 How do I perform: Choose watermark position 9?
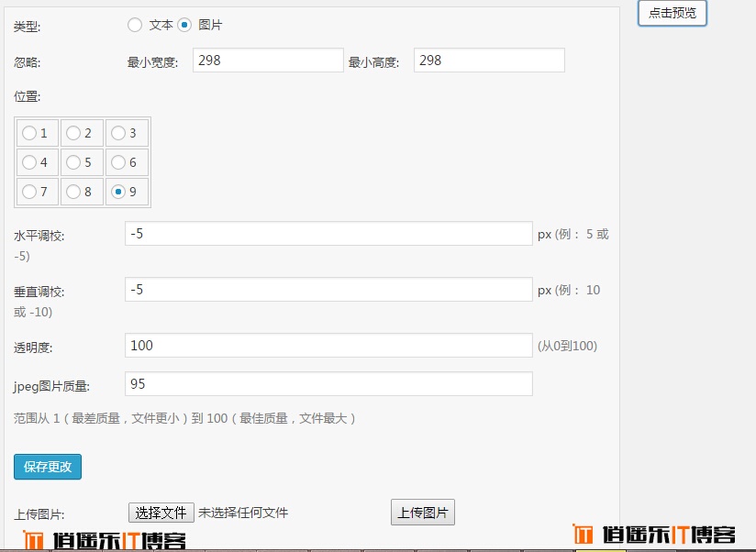(118, 192)
